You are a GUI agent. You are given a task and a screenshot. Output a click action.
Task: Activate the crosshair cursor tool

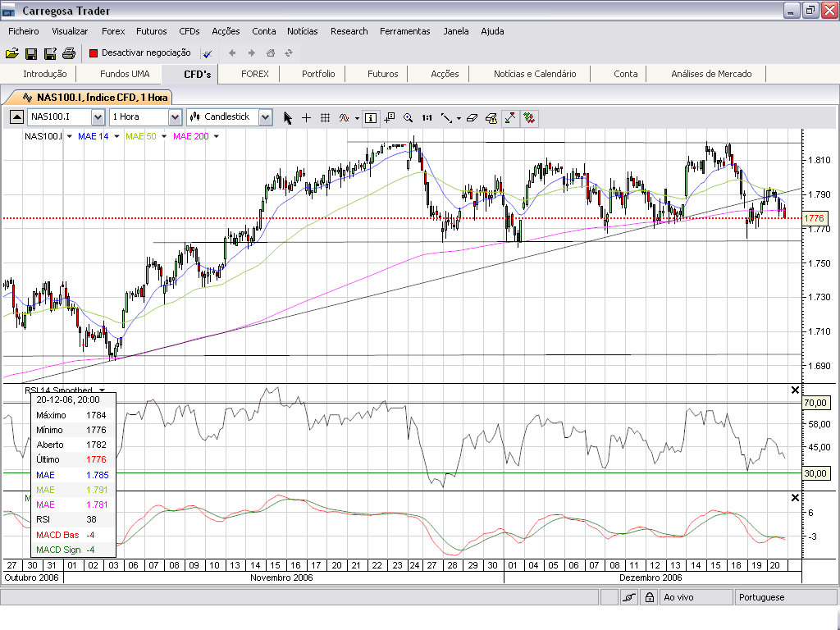click(306, 117)
